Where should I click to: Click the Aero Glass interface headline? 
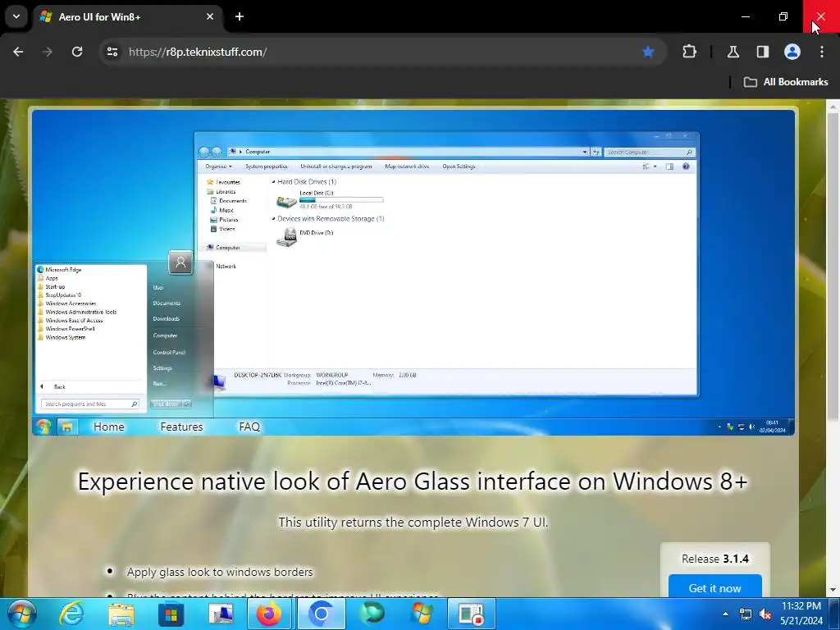click(413, 481)
